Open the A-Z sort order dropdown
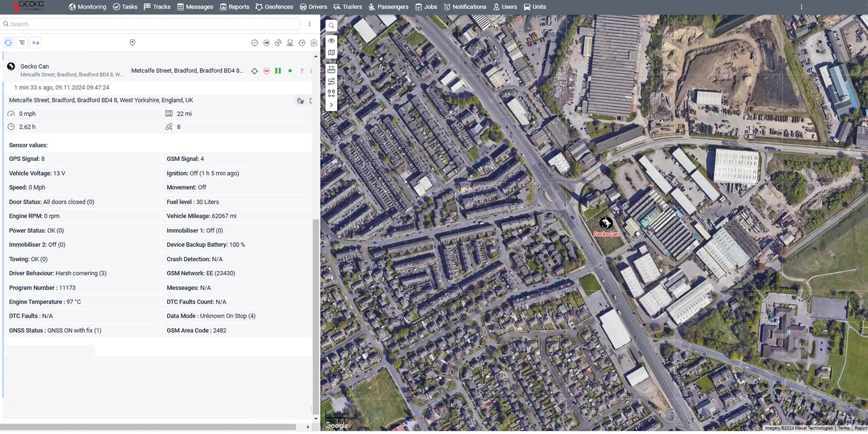 click(36, 42)
